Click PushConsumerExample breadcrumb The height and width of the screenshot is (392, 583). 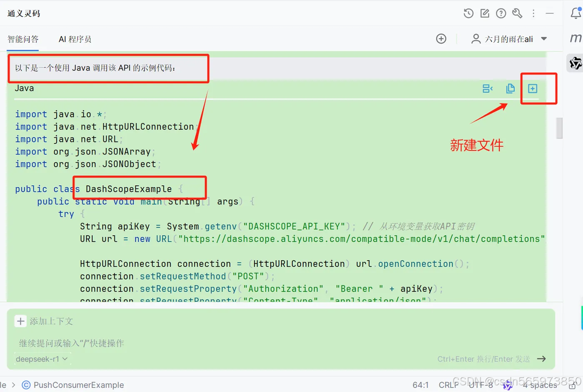point(79,385)
